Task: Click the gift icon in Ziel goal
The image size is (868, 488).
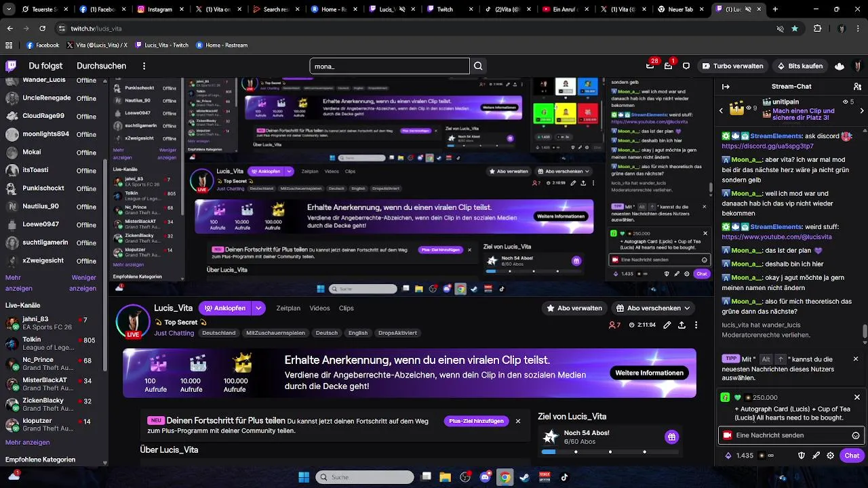Action: (671, 436)
